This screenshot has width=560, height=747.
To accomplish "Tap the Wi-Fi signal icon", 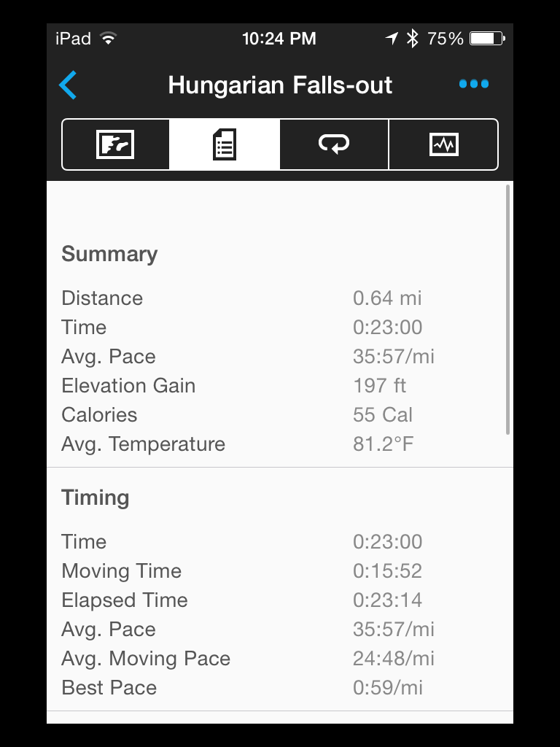I will tap(109, 39).
